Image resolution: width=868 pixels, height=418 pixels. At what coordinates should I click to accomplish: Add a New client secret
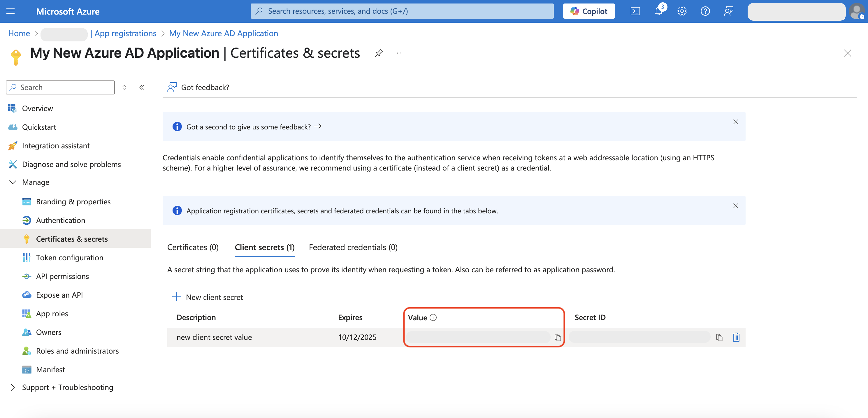point(208,297)
